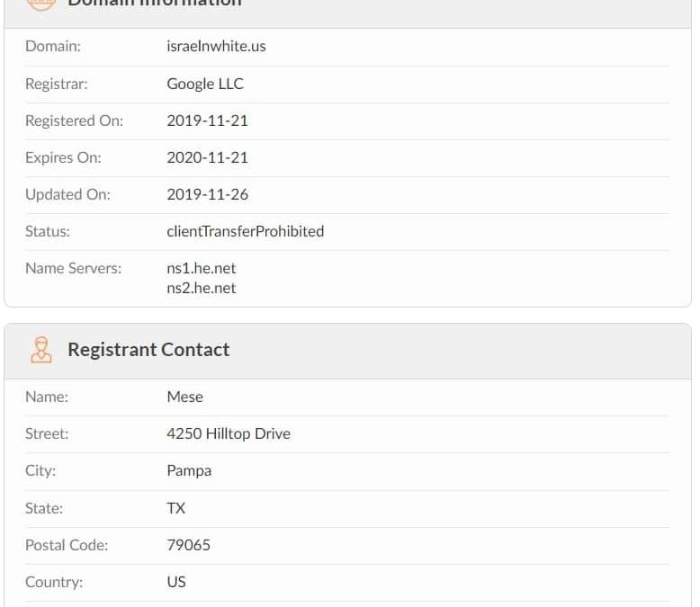700x607 pixels.
Task: Click the Postal Code label
Action: pos(67,545)
